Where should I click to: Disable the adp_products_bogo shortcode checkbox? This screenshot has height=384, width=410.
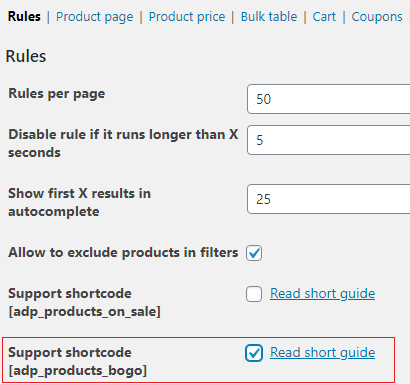(x=254, y=353)
